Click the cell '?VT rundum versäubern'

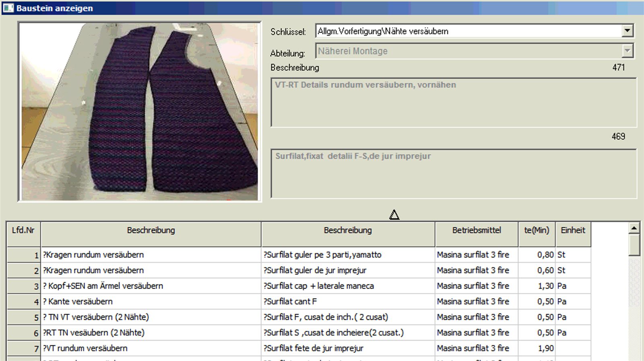tap(151, 349)
